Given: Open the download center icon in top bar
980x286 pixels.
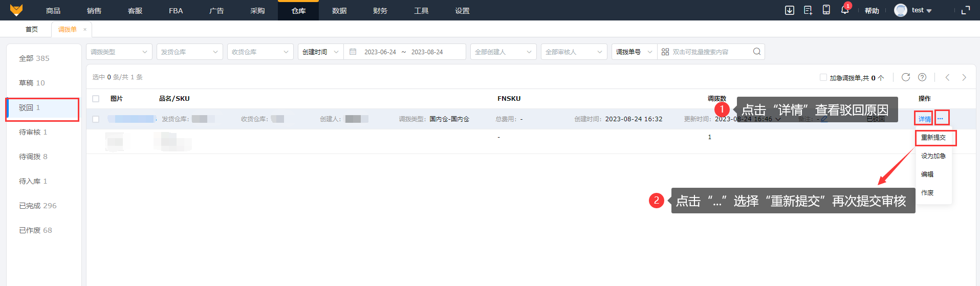Looking at the screenshot, I should [790, 10].
